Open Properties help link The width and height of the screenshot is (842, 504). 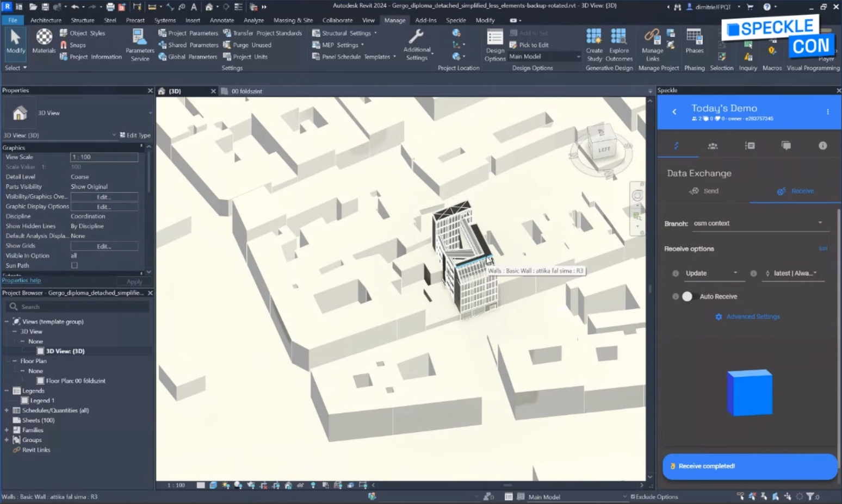[21, 281]
